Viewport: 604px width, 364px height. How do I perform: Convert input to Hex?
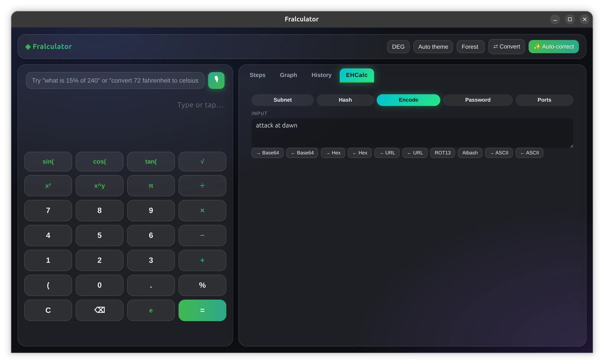coord(333,153)
